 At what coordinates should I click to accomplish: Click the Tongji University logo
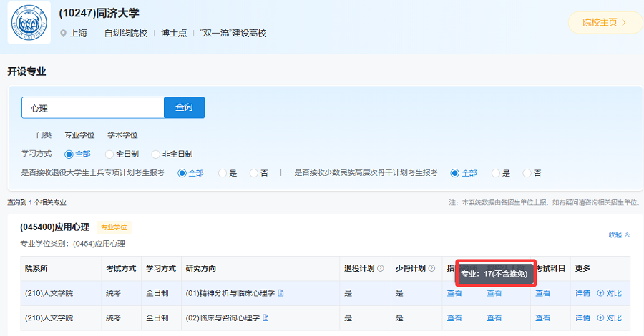(29, 24)
